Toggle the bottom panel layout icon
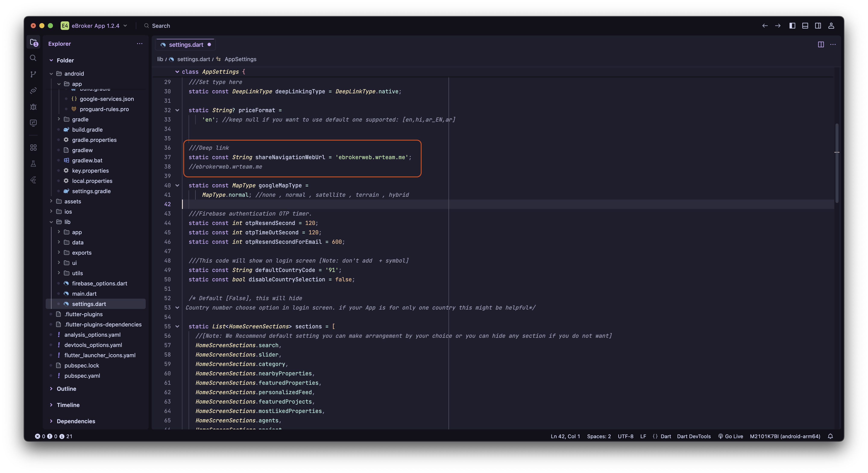This screenshot has width=868, height=473. [x=805, y=26]
